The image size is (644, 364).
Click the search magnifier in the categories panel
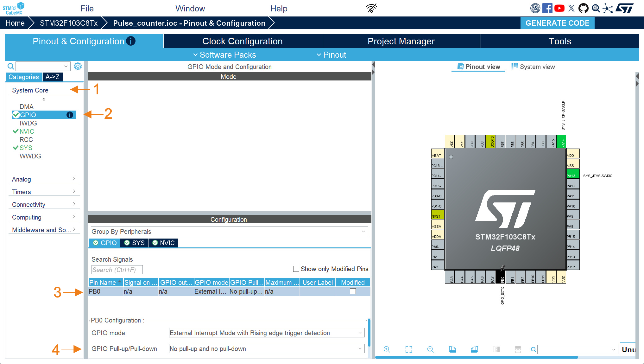coord(11,66)
